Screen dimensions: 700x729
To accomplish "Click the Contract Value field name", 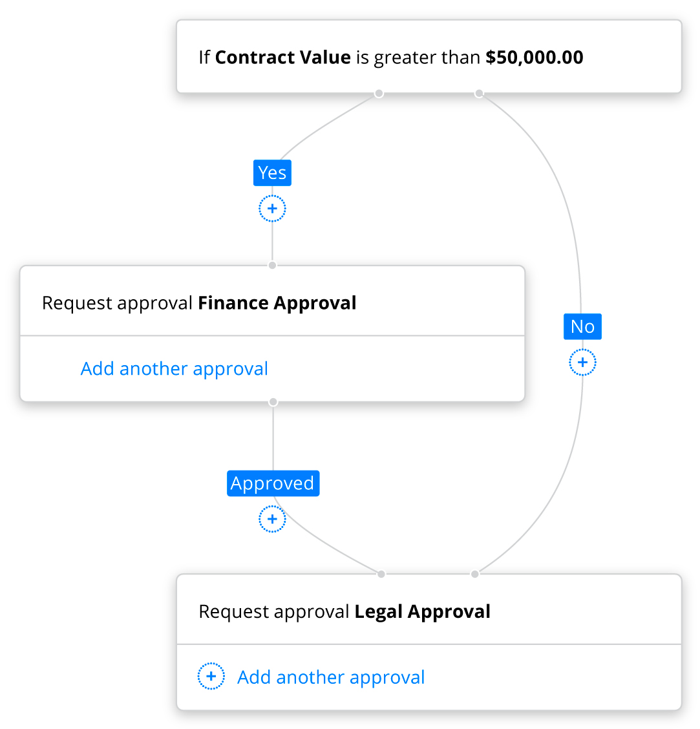I will (x=282, y=57).
